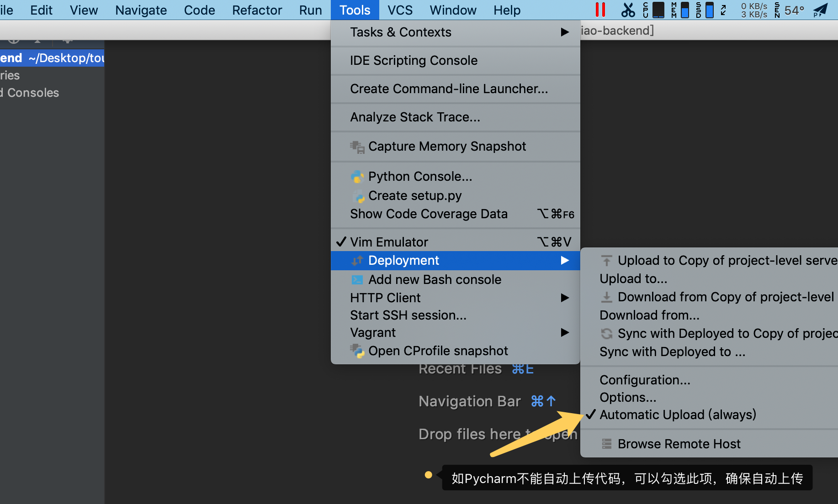Expand the Vagrant submenu arrow
This screenshot has height=504, width=838.
(x=565, y=332)
